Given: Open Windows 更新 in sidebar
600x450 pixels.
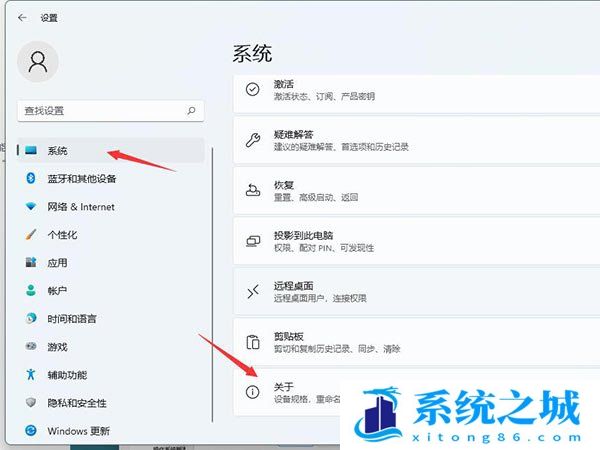Looking at the screenshot, I should [x=79, y=431].
